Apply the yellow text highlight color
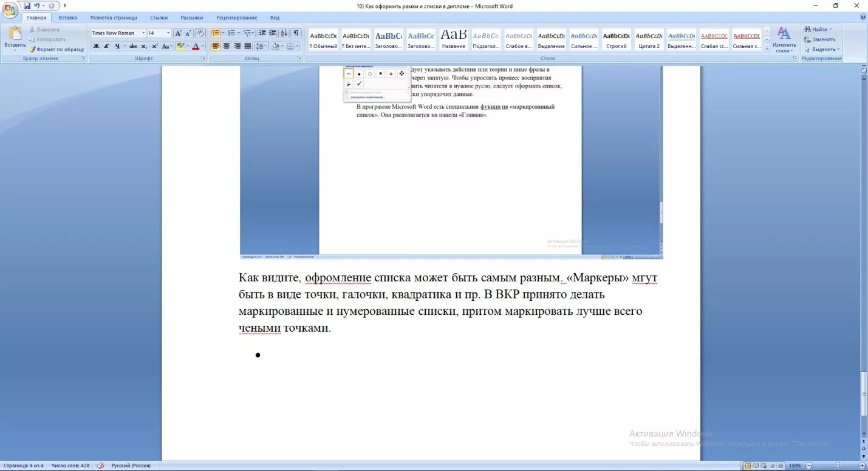This screenshot has width=868, height=471. [x=180, y=46]
